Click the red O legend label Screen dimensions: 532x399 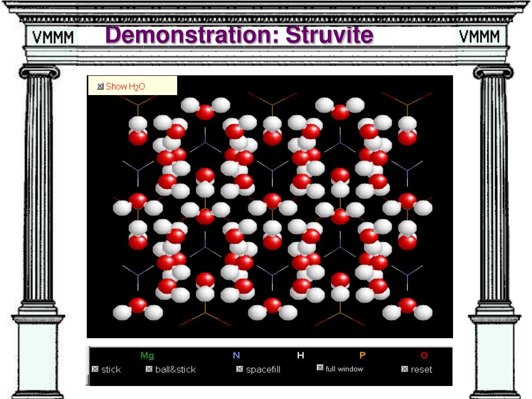(424, 355)
